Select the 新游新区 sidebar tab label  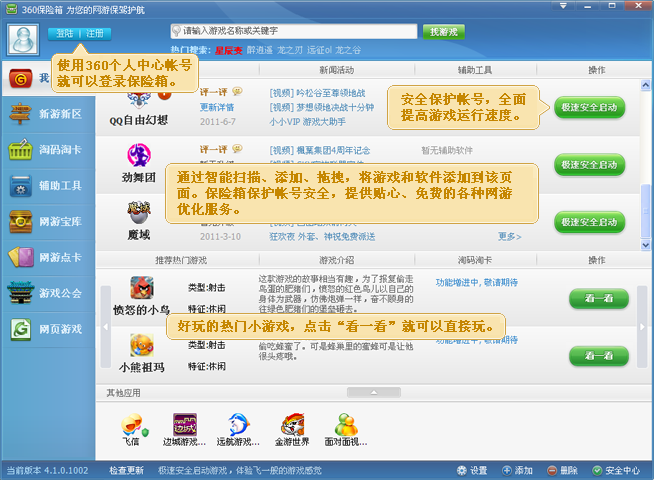point(60,114)
